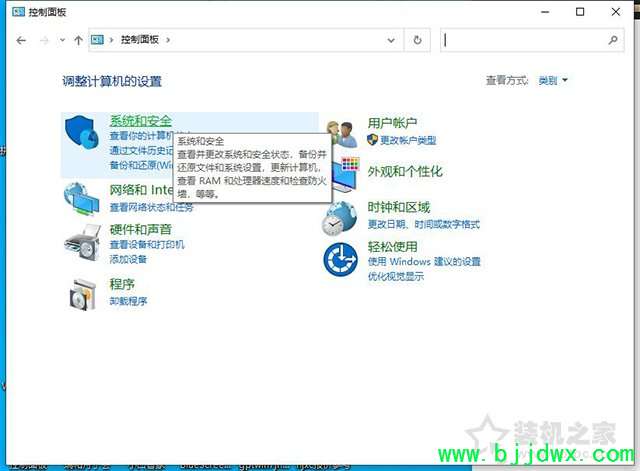Image resolution: width=640 pixels, height=471 pixels.
Task: Open 查看网络状态和任务 link
Action: [151, 207]
